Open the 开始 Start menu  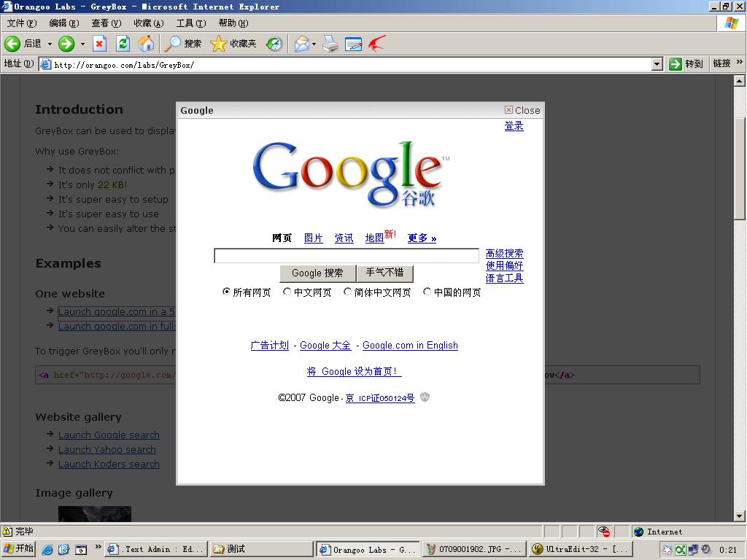19,548
